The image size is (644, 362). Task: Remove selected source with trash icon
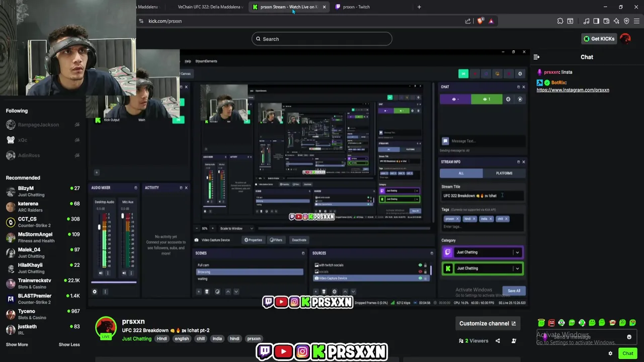point(324,292)
